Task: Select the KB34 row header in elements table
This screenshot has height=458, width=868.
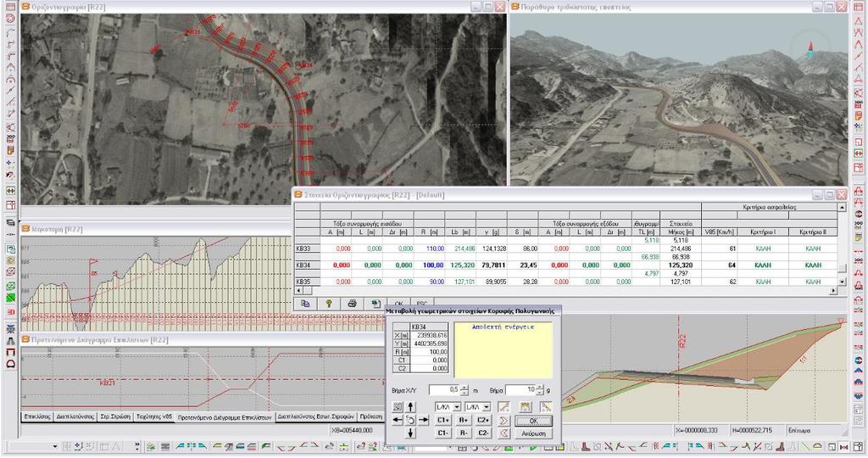Action: click(307, 265)
